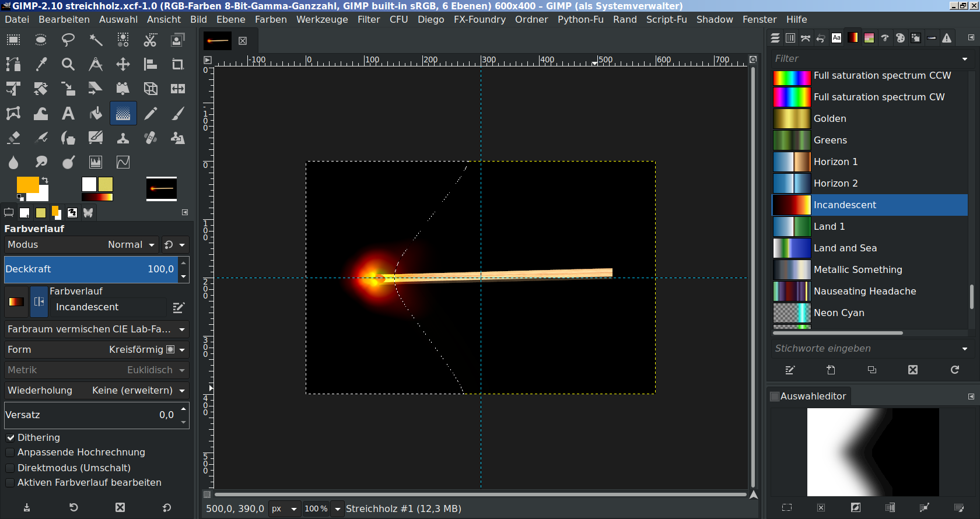Refresh gradients list button

point(954,370)
